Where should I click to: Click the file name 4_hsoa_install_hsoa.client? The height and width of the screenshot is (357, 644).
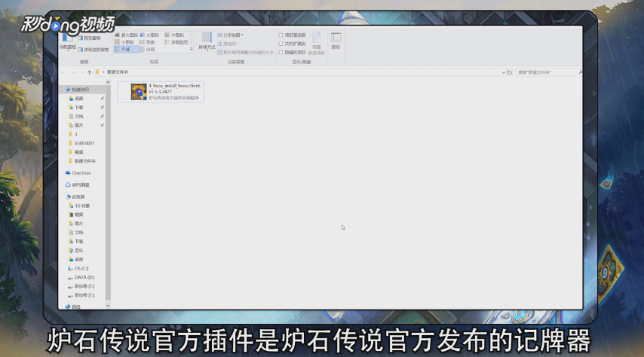(174, 86)
